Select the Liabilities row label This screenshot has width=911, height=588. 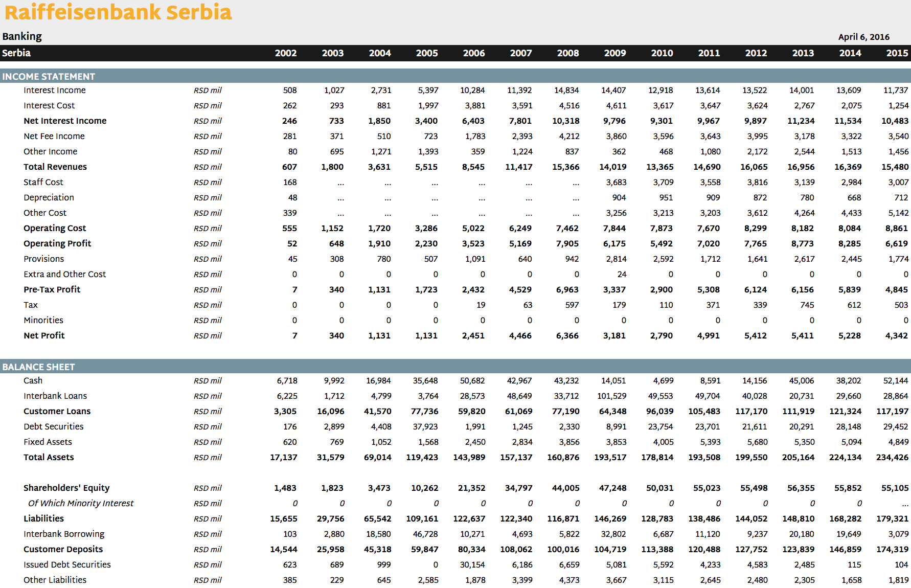tap(43, 519)
